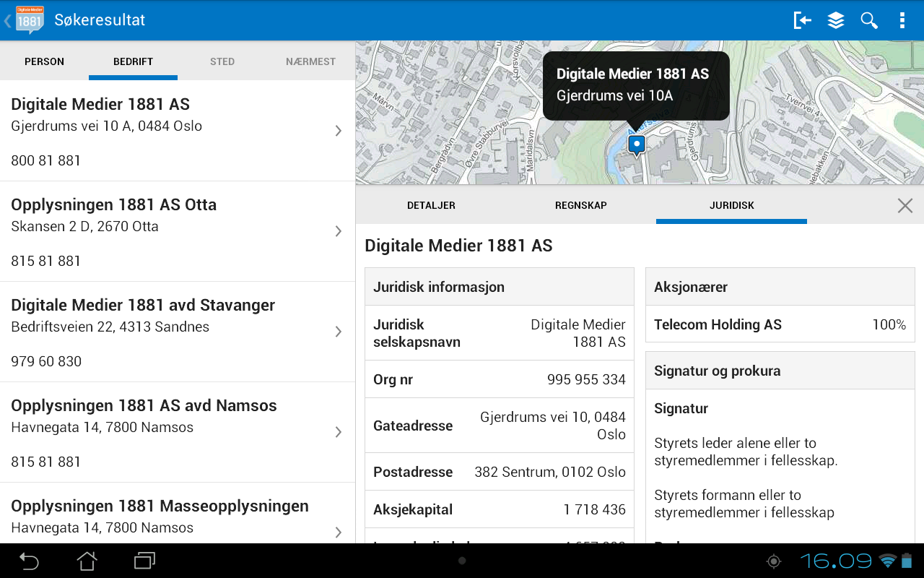Tap phone number 979 60 830
The width and height of the screenshot is (924, 578).
click(46, 361)
